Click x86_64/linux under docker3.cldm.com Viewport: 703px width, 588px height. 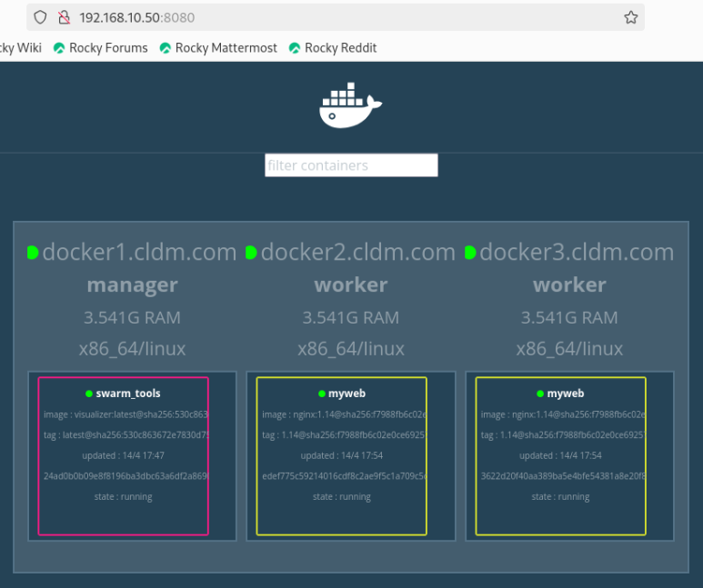tap(569, 349)
